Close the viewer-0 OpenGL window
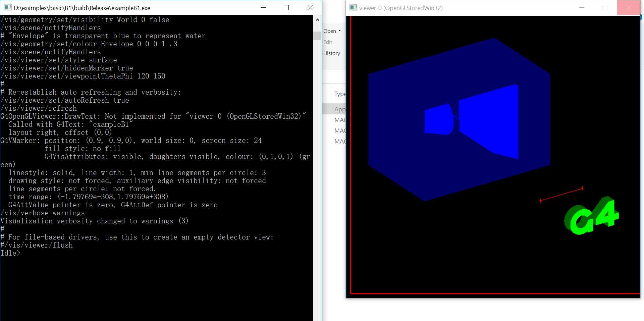Image resolution: width=644 pixels, height=321 pixels. pos(629,8)
